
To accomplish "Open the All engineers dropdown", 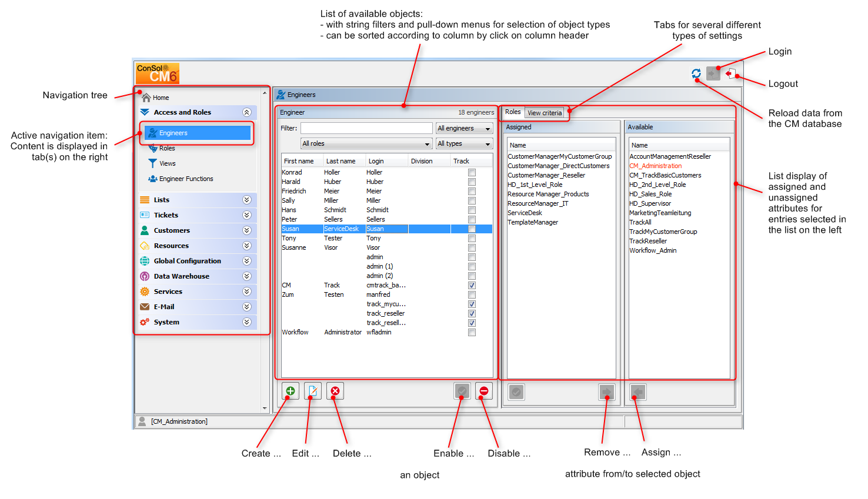I will tap(464, 128).
